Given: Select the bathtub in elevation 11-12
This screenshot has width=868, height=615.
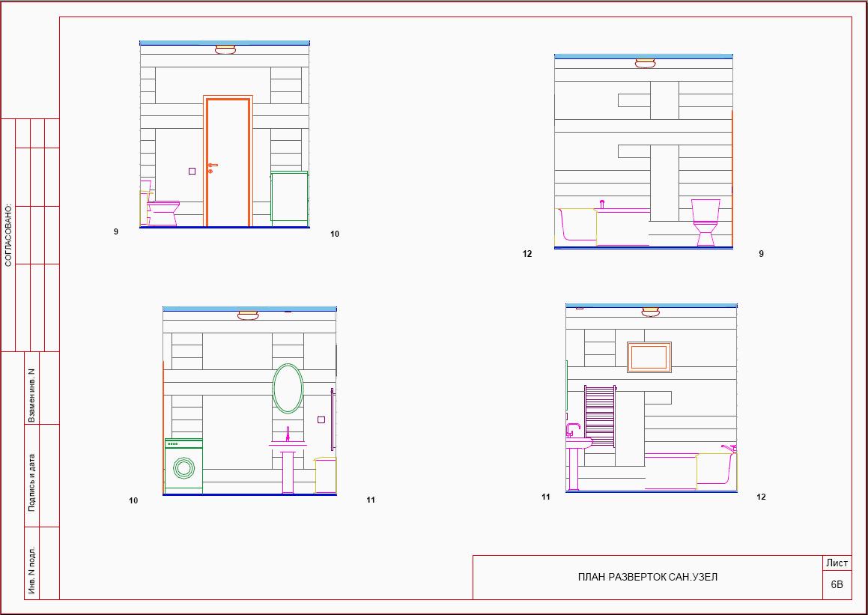Looking at the screenshot, I should coord(691,471).
